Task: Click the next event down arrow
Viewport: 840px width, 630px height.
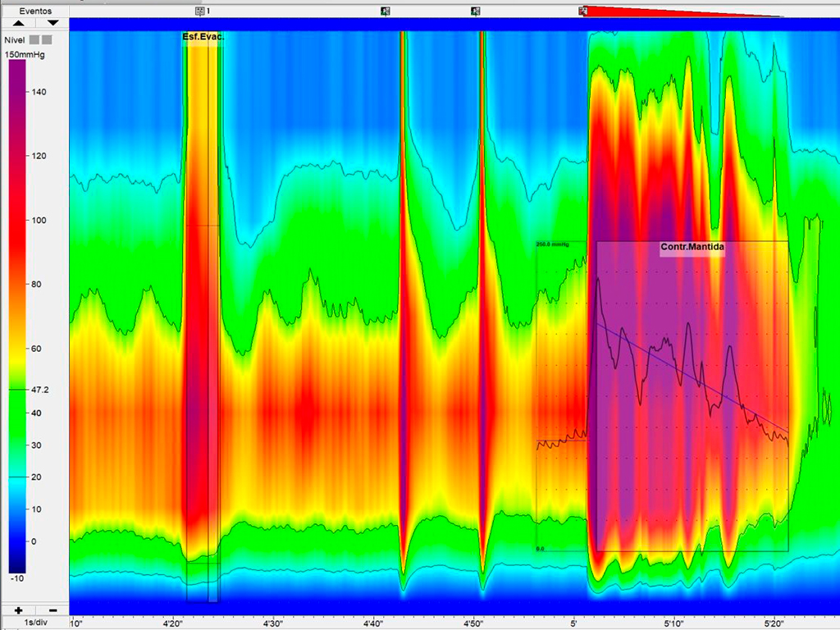Action: click(x=52, y=24)
